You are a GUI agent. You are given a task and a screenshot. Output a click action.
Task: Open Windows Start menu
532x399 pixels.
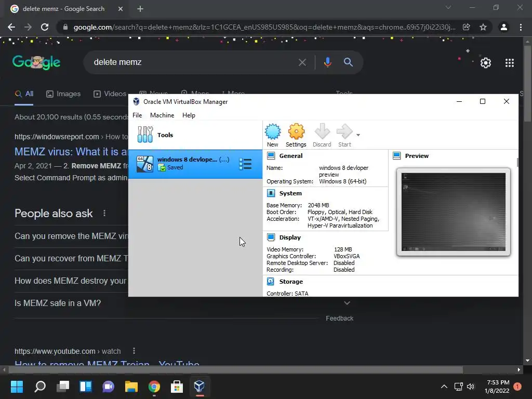pyautogui.click(x=17, y=387)
